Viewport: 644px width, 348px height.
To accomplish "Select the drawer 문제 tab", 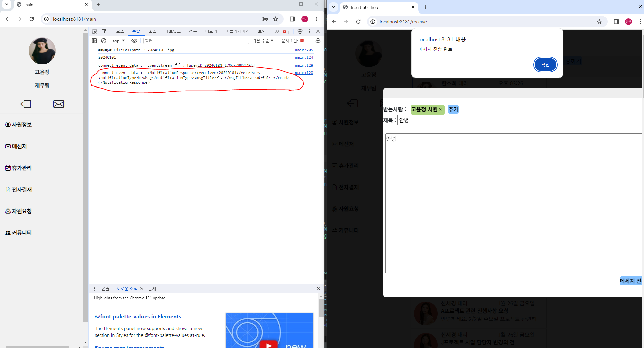I will tap(152, 289).
